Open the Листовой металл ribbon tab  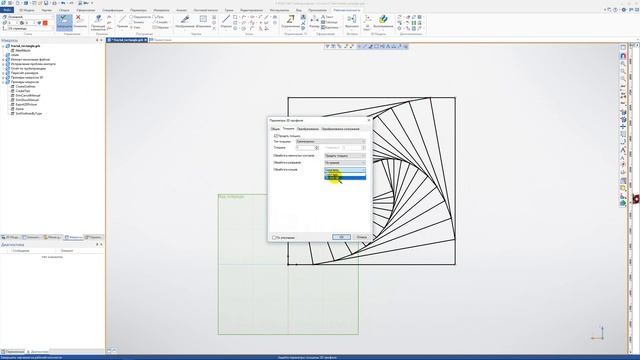pyautogui.click(x=206, y=10)
